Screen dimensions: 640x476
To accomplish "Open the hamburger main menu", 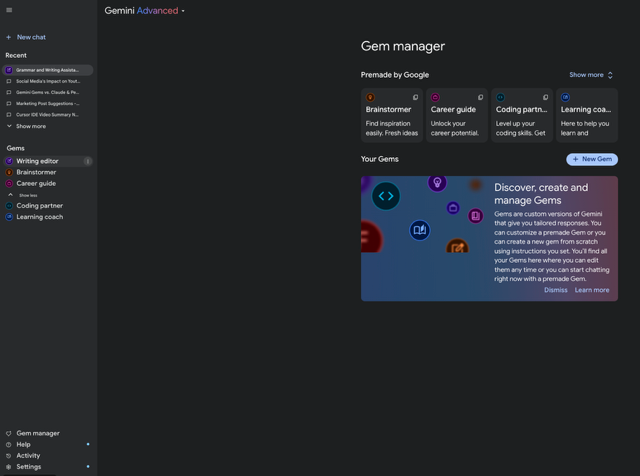I will tap(9, 10).
